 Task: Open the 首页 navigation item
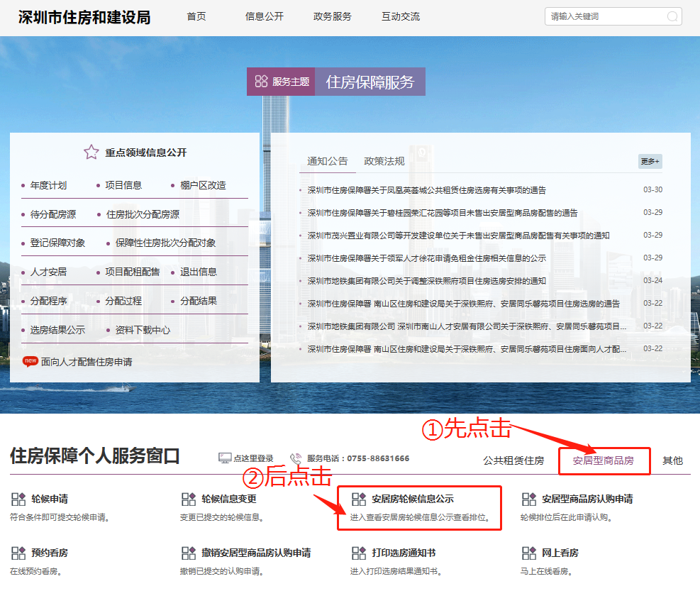coord(196,16)
